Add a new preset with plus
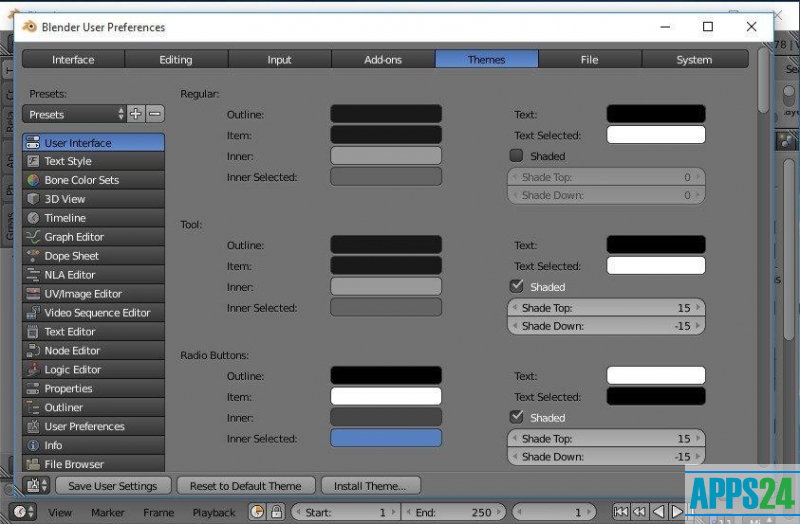 (136, 114)
